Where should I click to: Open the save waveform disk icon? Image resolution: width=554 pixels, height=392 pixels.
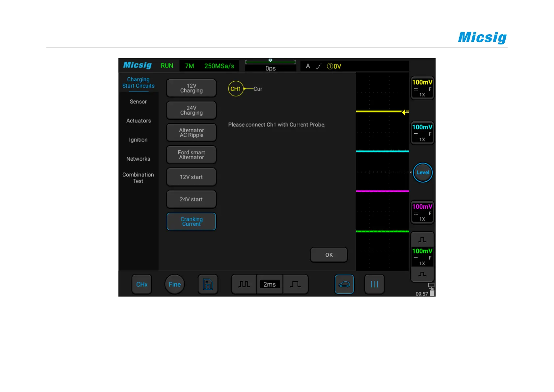click(208, 284)
